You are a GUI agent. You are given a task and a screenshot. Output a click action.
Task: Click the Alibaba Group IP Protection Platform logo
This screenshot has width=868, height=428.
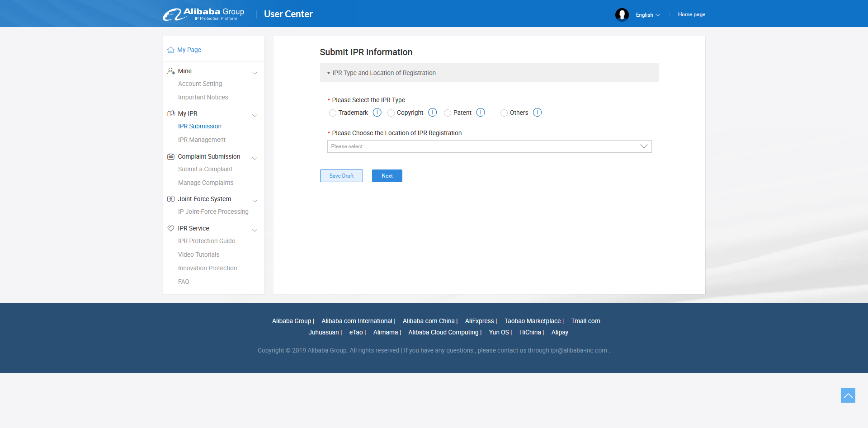pos(203,14)
